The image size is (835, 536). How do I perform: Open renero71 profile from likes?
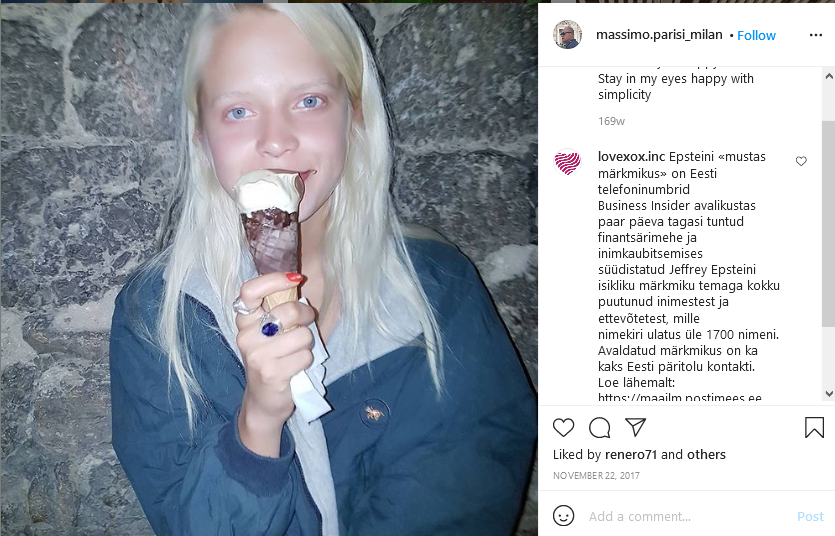(x=631, y=455)
